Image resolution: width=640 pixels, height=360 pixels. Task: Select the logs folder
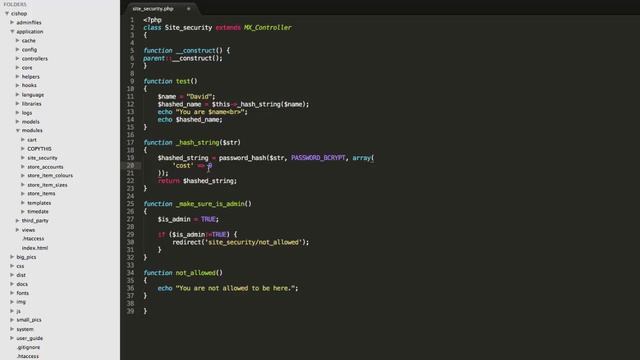coord(27,113)
